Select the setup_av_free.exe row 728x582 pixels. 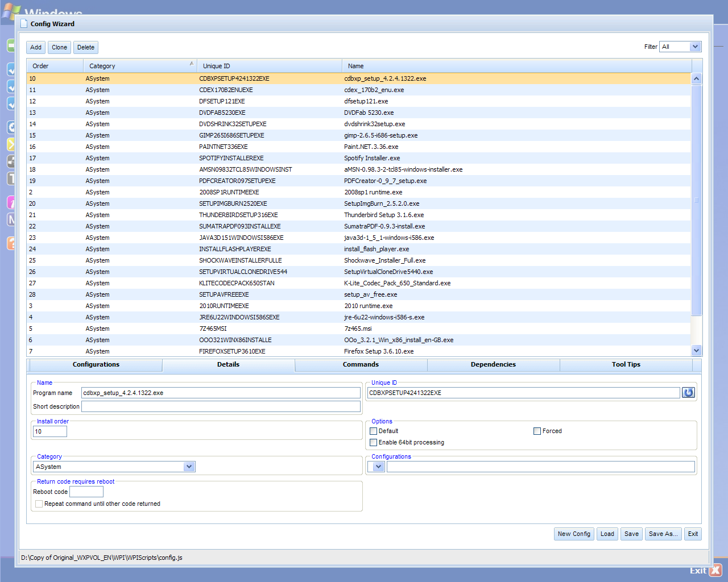(359, 294)
